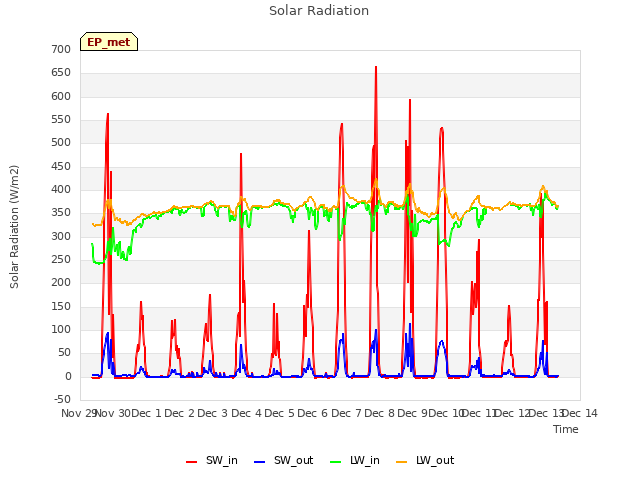Click the 650 y-axis tick label
Viewport: 640px width, 480px height.
click(61, 73)
